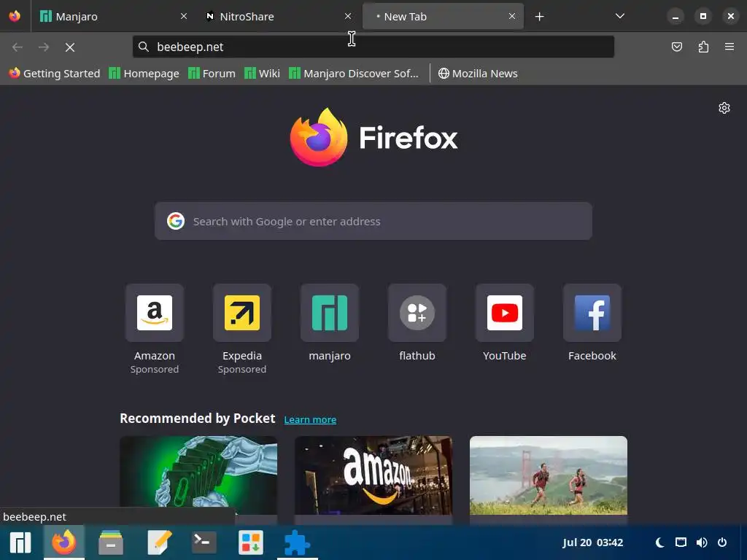Click the Google search box on the page
Viewport: 747px width, 560px height.
[373, 221]
